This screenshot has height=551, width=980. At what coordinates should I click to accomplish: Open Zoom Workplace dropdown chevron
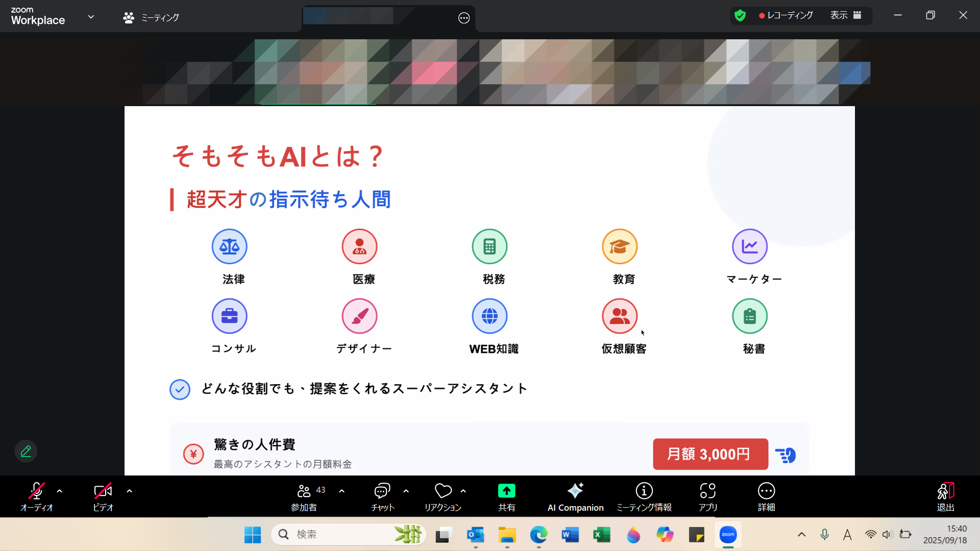91,17
